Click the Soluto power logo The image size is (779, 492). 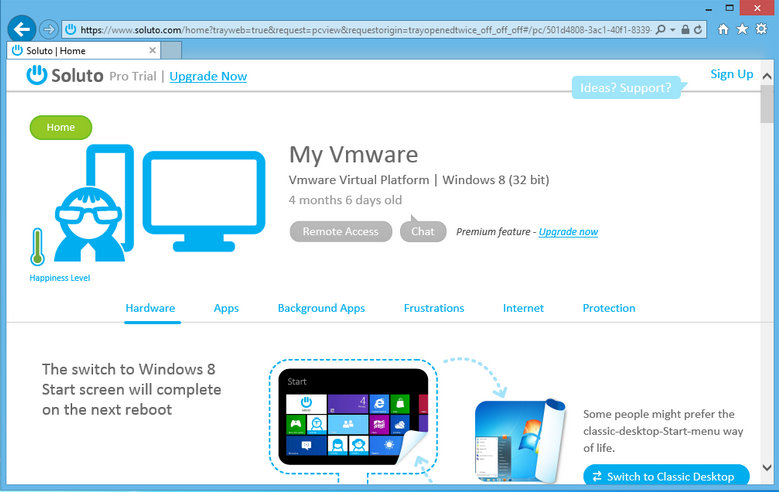pos(36,75)
